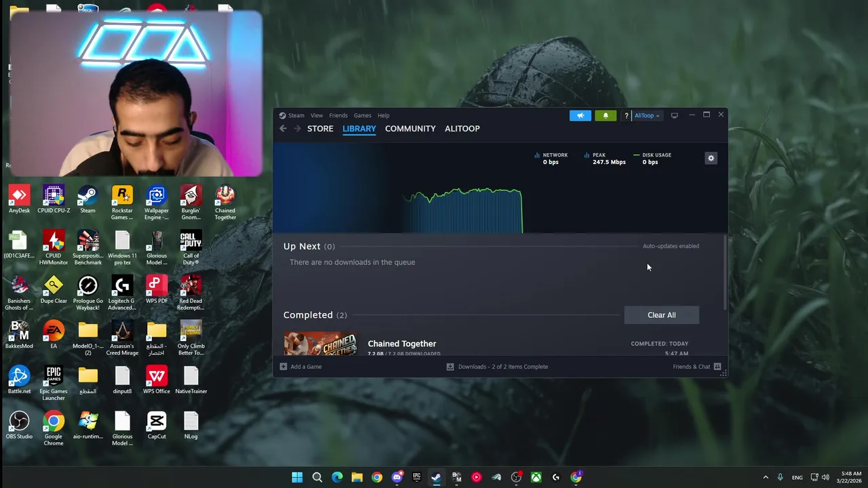The height and width of the screenshot is (488, 868).
Task: Select the Epic Games Launcher desktop icon
Action: (x=54, y=384)
